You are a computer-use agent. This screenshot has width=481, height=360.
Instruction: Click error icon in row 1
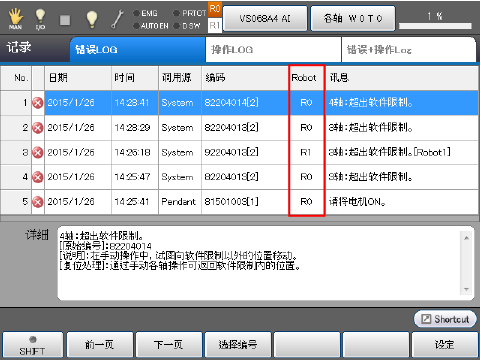(38, 103)
